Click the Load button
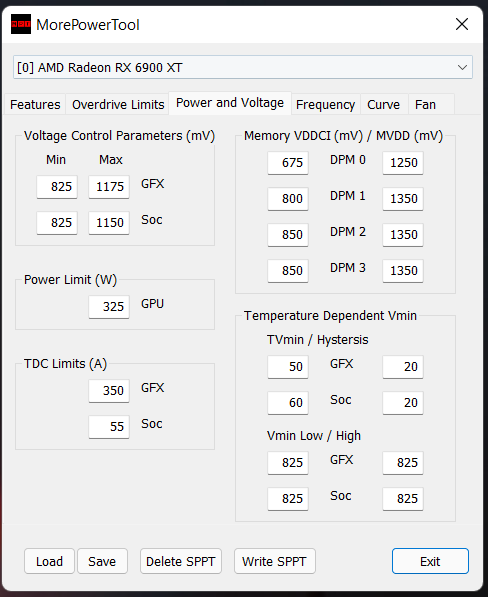Screen dimensions: 488x597 [49, 561]
